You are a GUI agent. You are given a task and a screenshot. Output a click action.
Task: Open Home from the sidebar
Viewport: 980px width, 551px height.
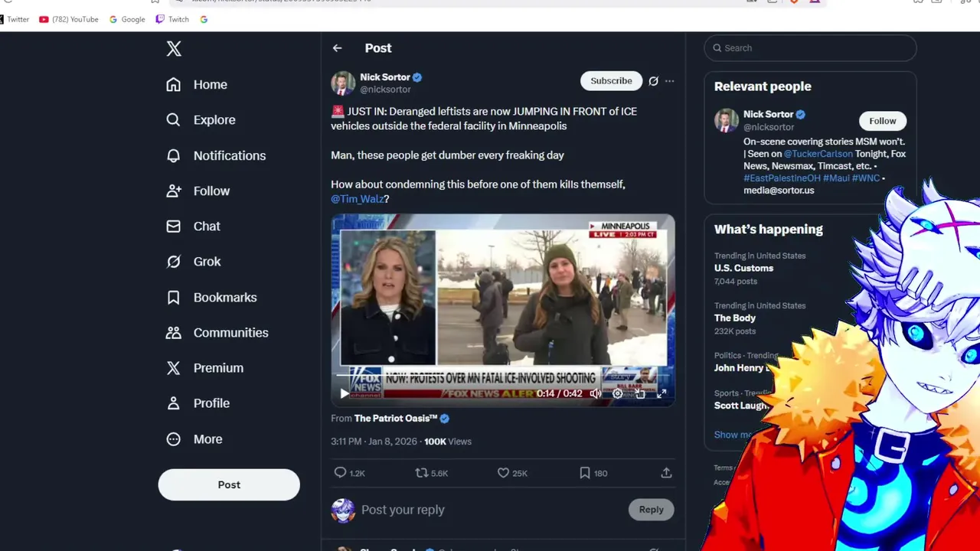[197, 84]
